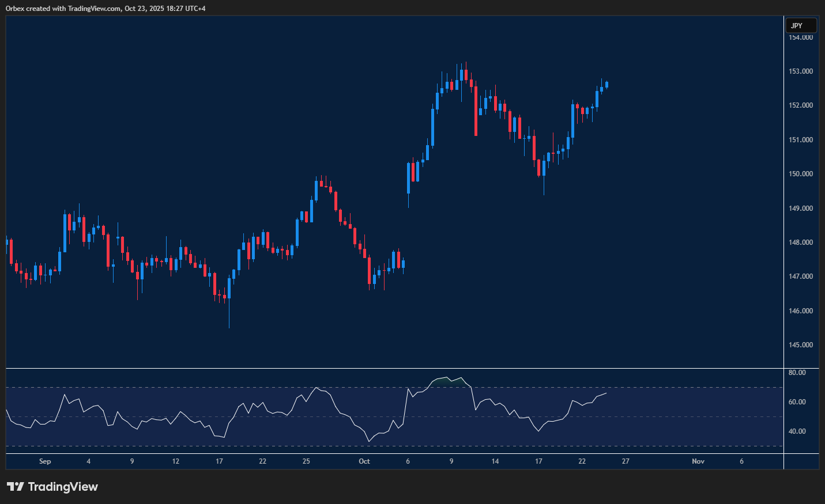Select the Sep label on the time axis
825x504 pixels.
pos(45,461)
